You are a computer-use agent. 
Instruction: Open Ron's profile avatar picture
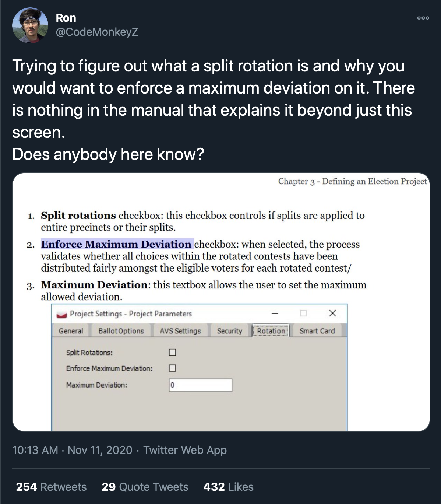click(x=30, y=25)
